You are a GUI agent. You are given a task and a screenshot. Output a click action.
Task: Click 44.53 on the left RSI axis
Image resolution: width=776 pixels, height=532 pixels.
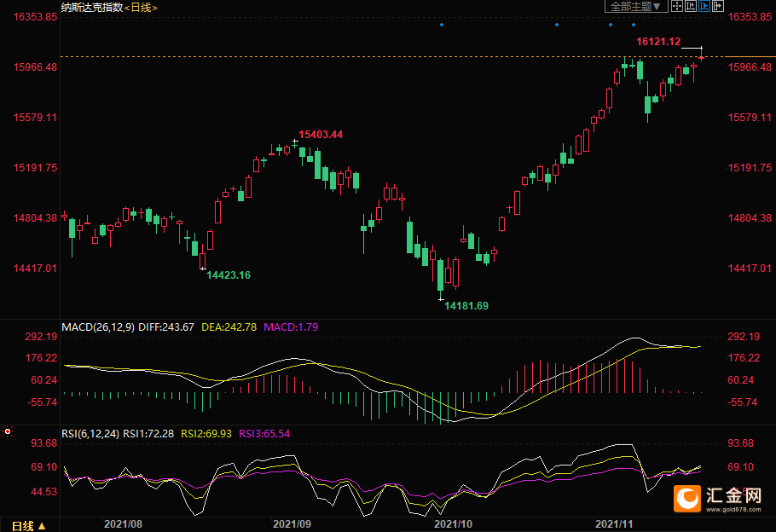(x=44, y=492)
